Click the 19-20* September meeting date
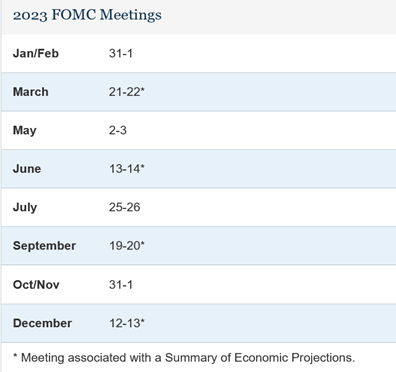Viewport: 396px width, 372px height. (127, 246)
